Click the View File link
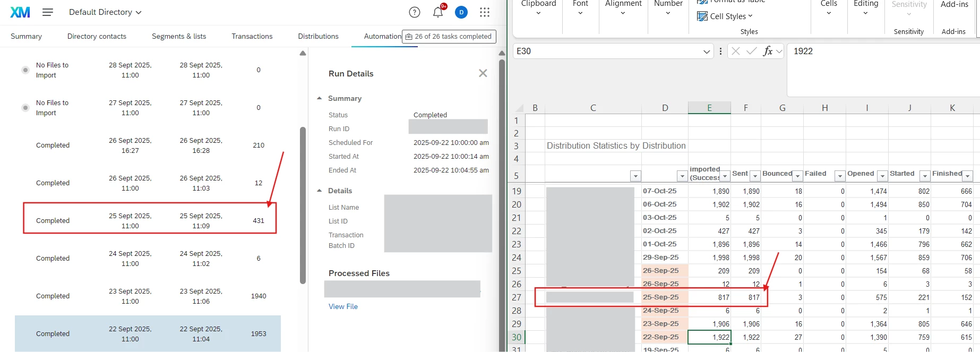Screen dimensions: 980x352 coord(343,306)
